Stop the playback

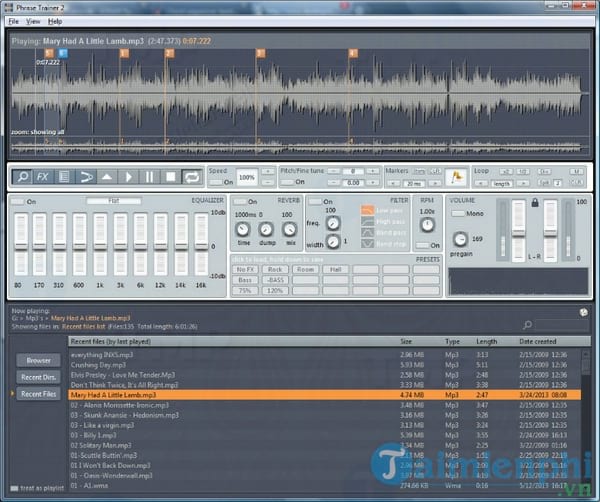click(x=170, y=176)
